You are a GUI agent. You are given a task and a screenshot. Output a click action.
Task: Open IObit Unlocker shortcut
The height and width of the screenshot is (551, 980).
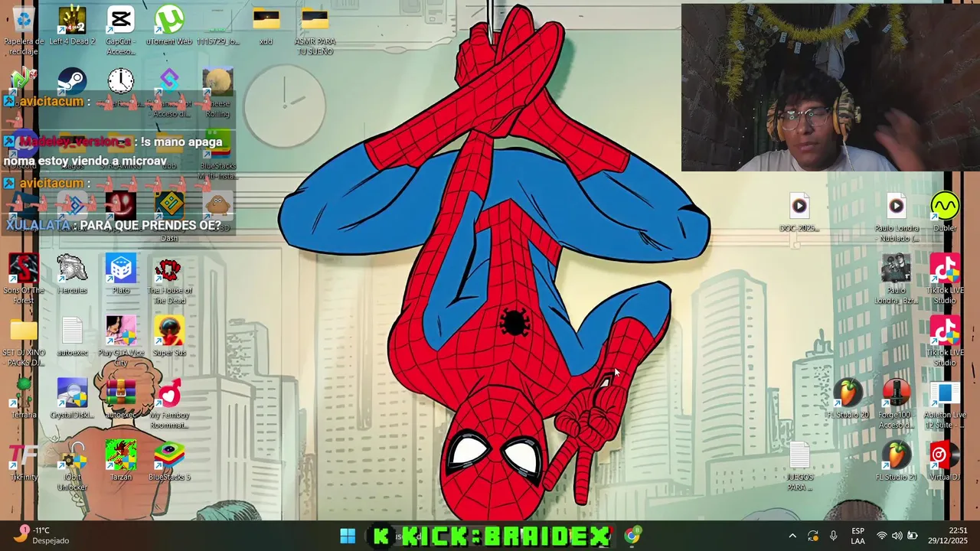coord(72,455)
